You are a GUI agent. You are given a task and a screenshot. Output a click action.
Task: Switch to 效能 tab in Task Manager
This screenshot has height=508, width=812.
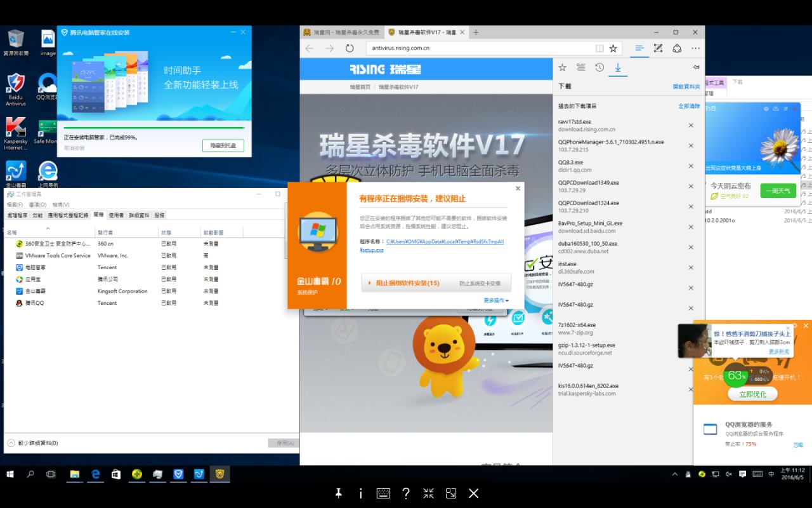37,215
